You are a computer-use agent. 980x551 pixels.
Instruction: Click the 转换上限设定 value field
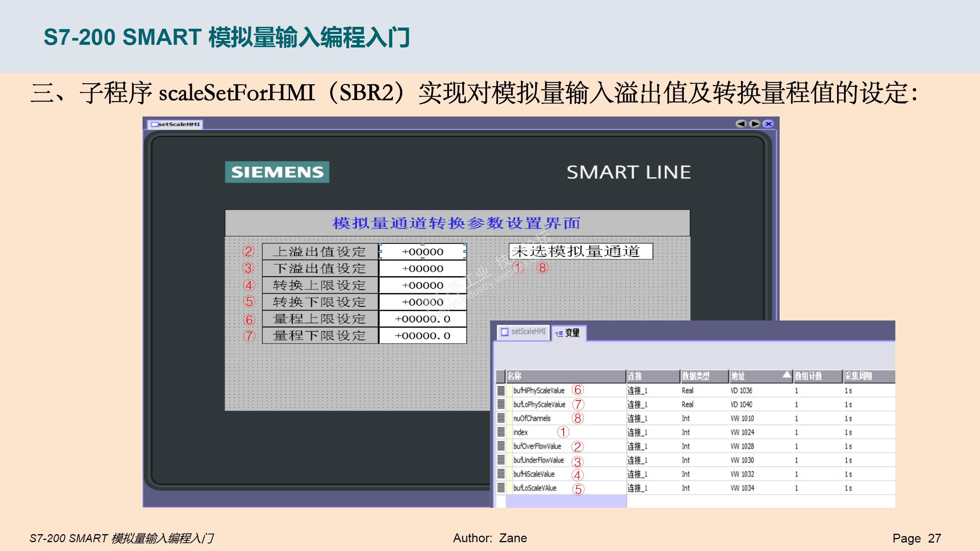(x=423, y=285)
